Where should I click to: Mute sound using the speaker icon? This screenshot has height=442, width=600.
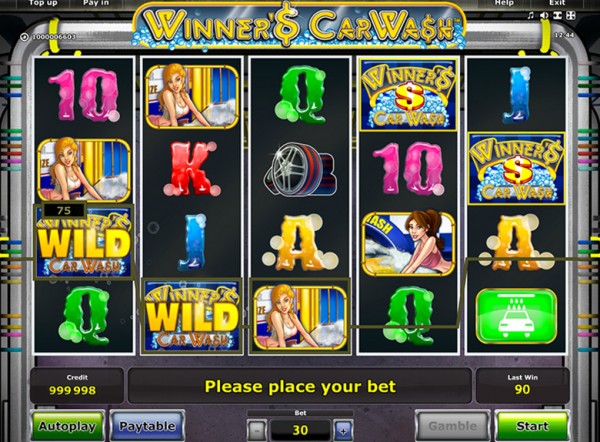click(x=544, y=15)
